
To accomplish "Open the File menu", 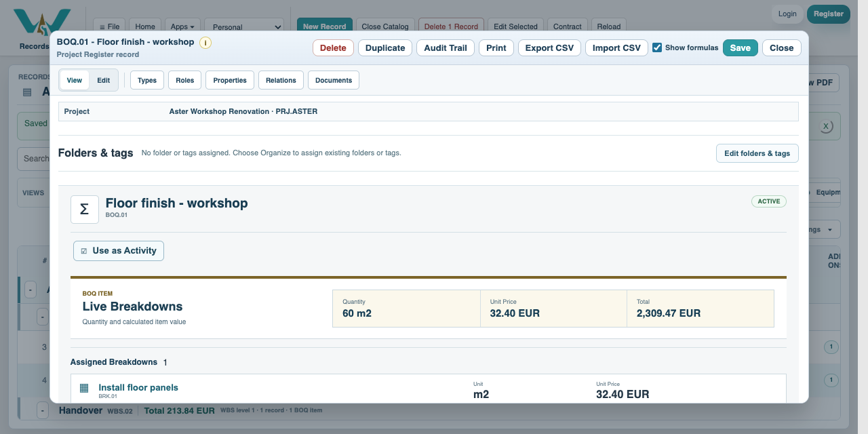I will coord(109,26).
